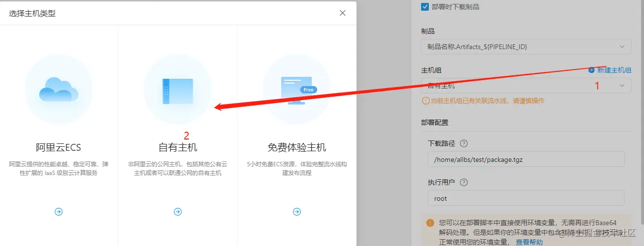
Task: Select the 免费体验主机 card title
Action: pyautogui.click(x=297, y=147)
